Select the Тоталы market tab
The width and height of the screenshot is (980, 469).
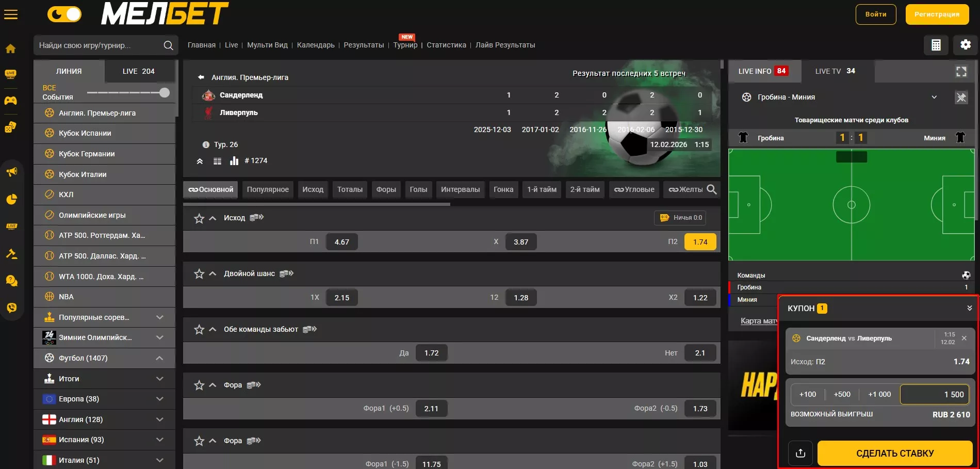tap(350, 189)
